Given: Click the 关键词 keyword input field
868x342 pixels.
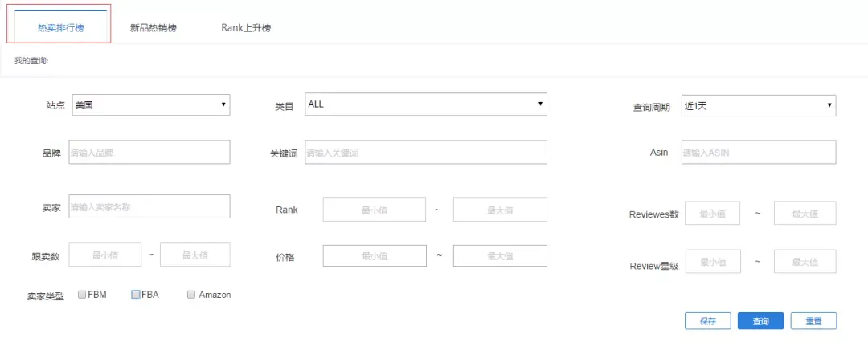Looking at the screenshot, I should (x=426, y=153).
